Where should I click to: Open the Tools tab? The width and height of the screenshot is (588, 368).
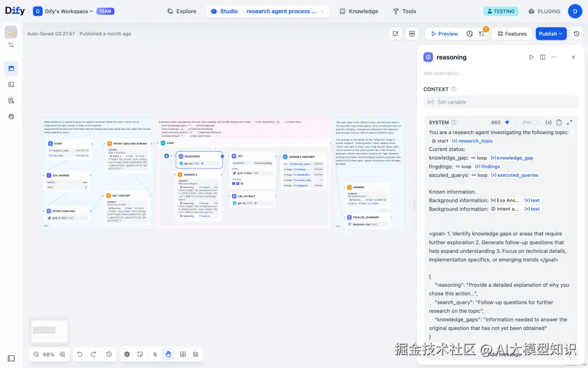click(405, 11)
